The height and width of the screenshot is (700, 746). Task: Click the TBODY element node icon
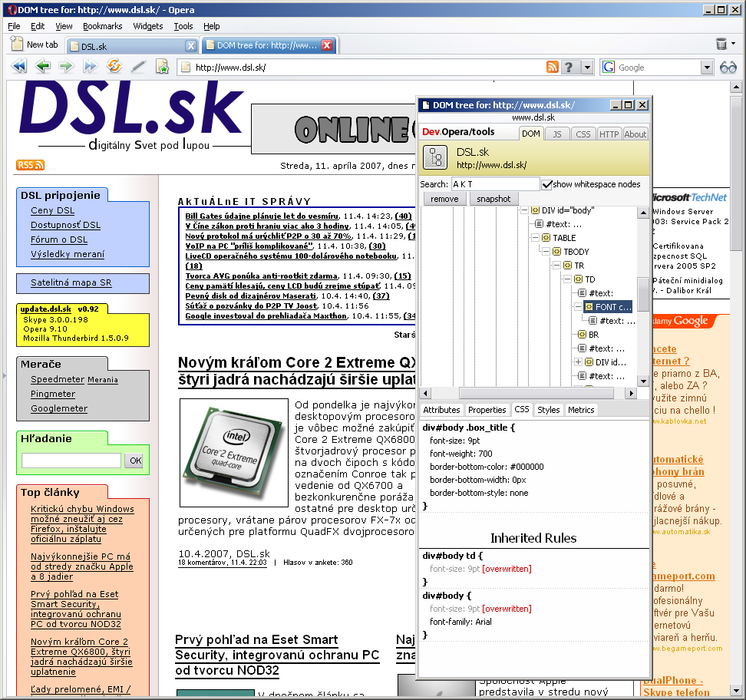[556, 252]
